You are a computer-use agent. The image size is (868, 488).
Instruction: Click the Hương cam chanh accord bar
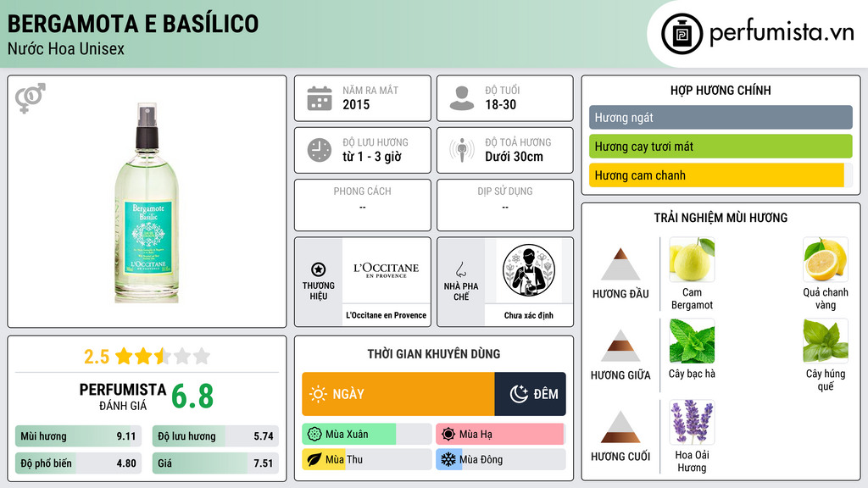(x=721, y=175)
